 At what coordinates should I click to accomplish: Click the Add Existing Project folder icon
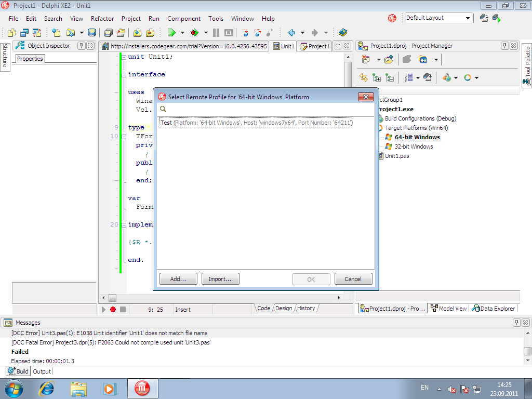(x=389, y=60)
